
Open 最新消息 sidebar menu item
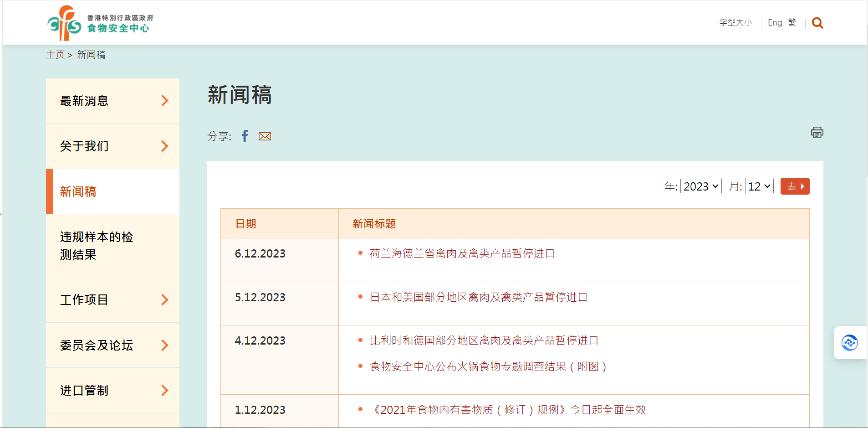tap(112, 101)
